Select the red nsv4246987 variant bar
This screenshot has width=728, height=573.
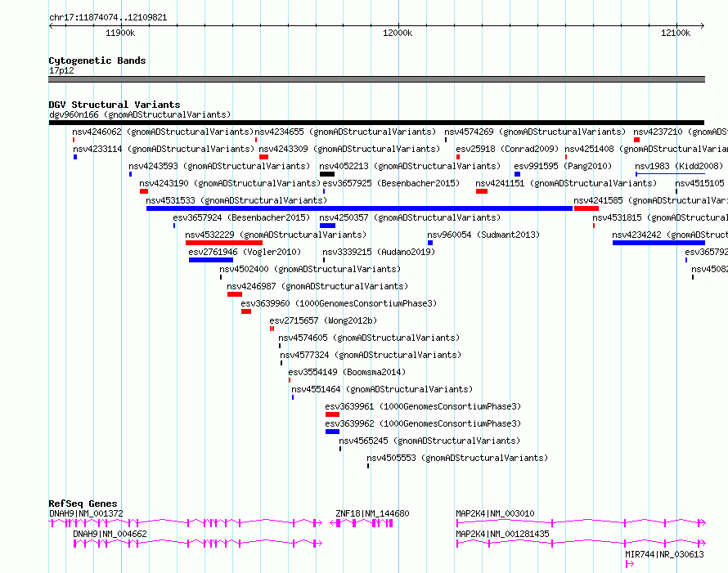click(235, 294)
